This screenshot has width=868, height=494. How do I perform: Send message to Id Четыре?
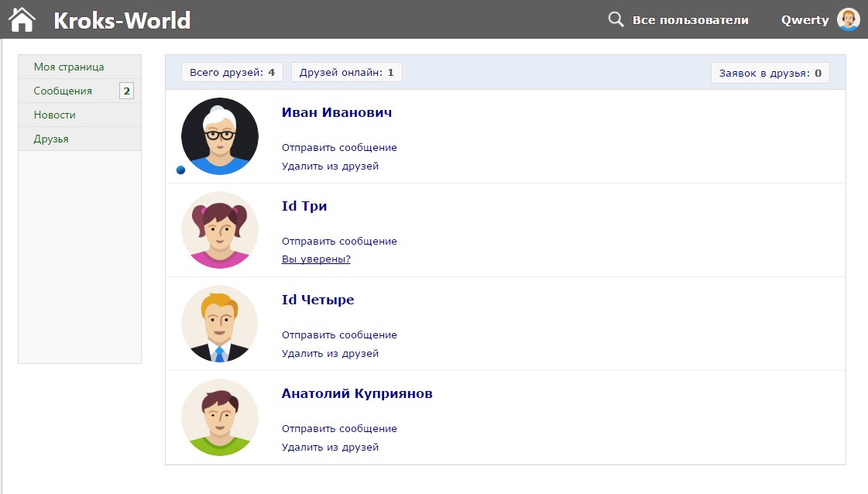pos(339,334)
